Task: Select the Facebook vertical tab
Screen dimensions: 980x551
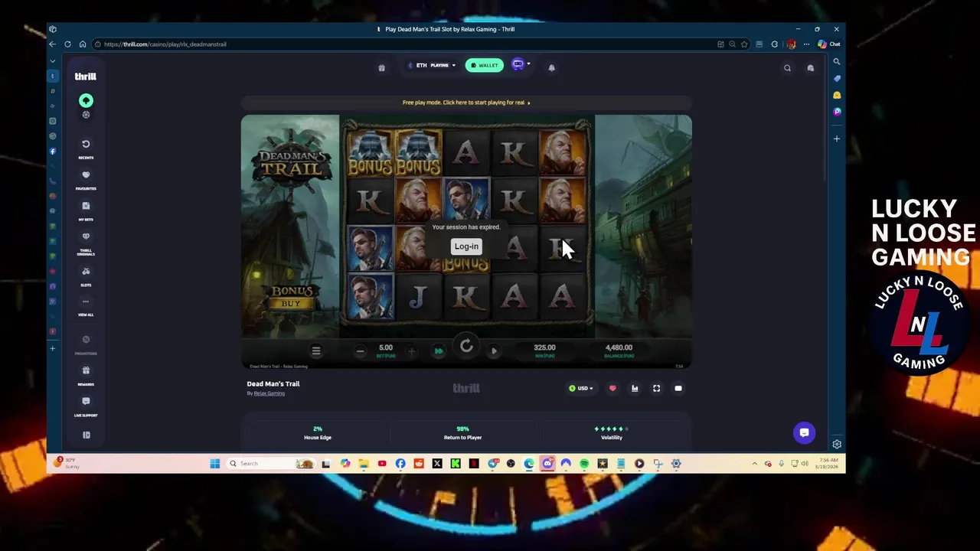Action: click(x=53, y=152)
